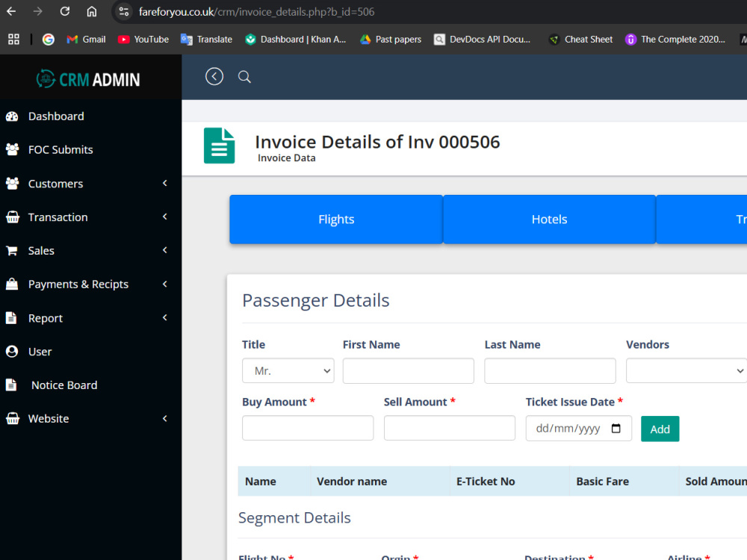The width and height of the screenshot is (747, 560).
Task: Open the Title dropdown showing Mr.
Action: 288,370
